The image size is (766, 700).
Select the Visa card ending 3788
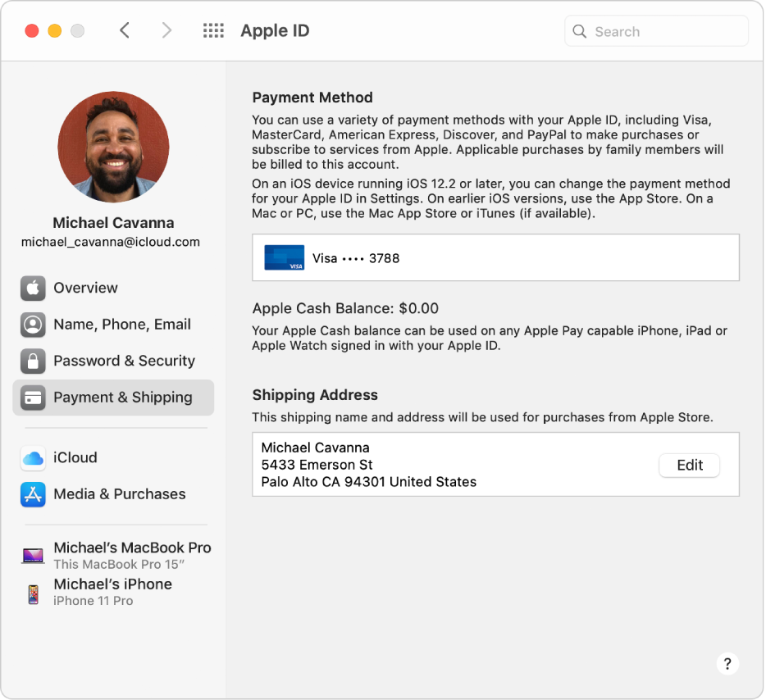click(495, 258)
